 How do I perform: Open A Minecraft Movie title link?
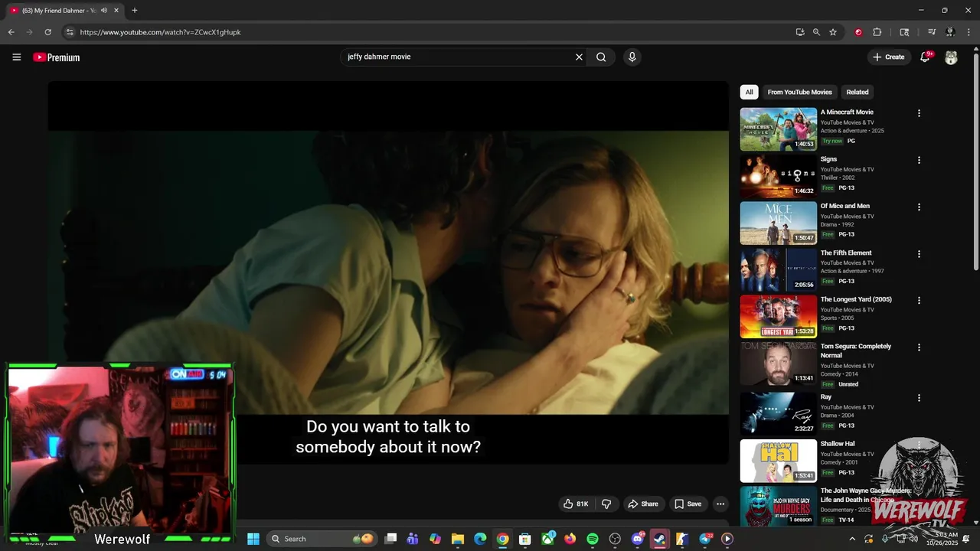[x=847, y=112]
